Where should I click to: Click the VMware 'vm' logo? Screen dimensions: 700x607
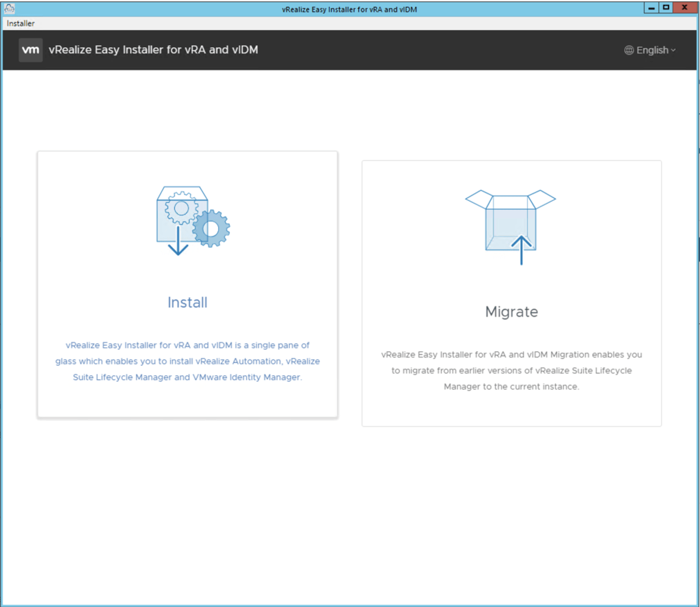[31, 50]
